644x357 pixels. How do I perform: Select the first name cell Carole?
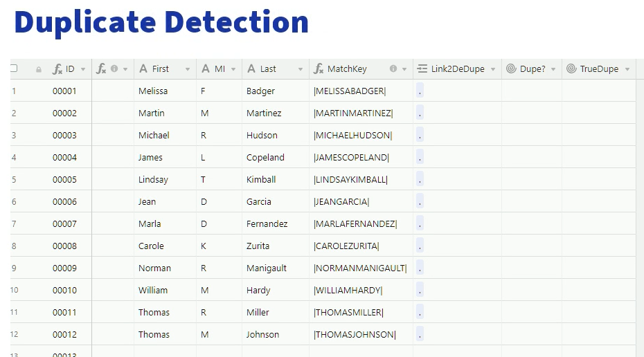pos(165,246)
